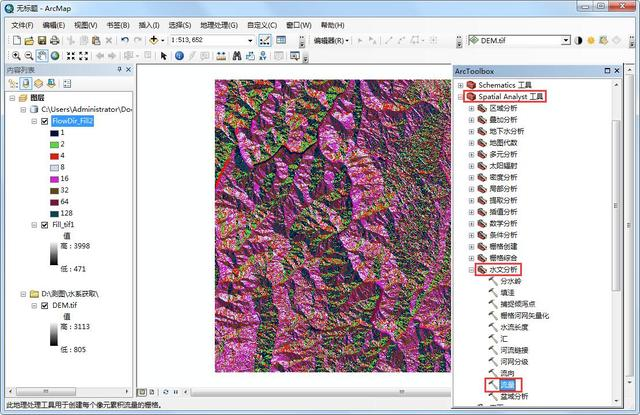Expand the Schematics 工具 toolbox

click(460, 85)
